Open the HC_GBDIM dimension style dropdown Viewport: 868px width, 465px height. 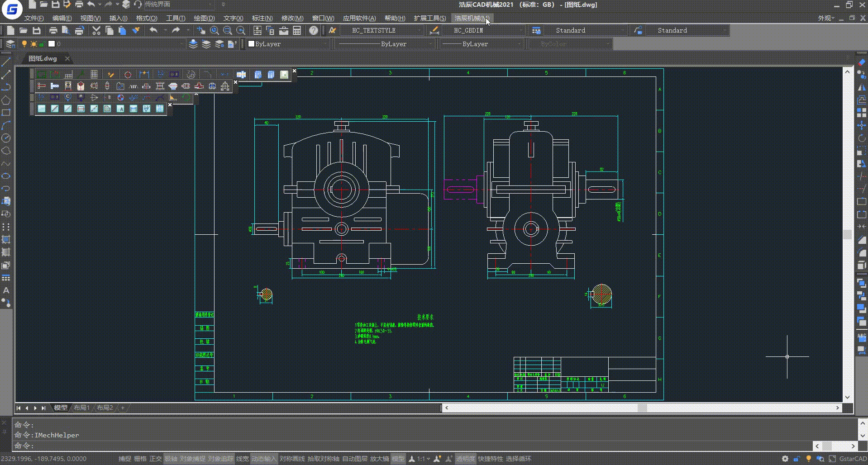(x=483, y=30)
